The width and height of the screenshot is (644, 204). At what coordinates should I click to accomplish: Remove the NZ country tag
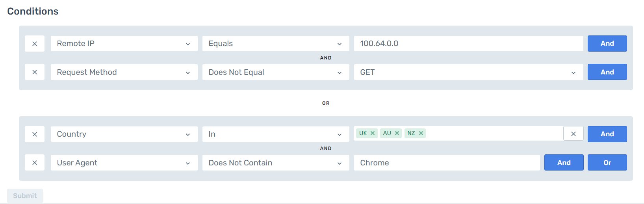coord(421,133)
